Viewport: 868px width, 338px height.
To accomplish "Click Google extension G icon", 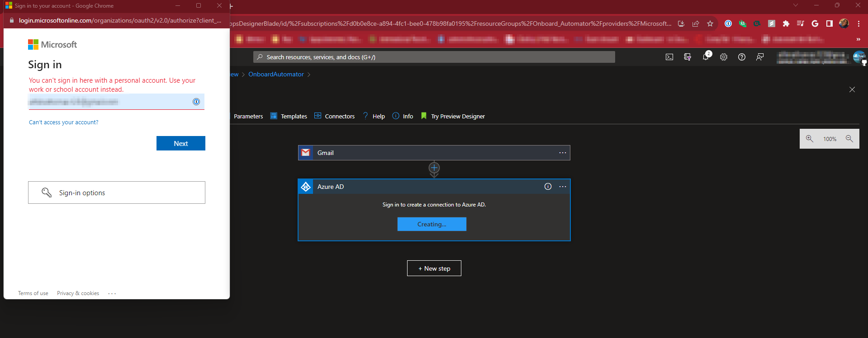I will point(815,23).
